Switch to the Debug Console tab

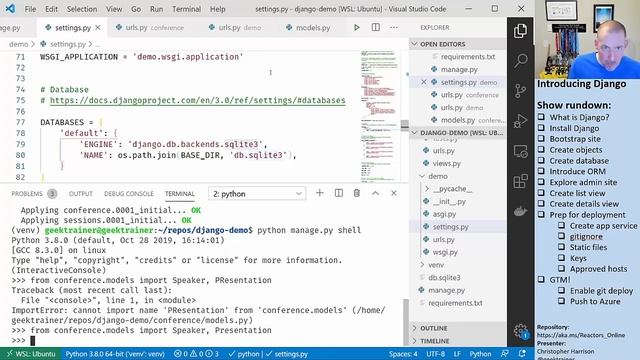[x=129, y=193]
